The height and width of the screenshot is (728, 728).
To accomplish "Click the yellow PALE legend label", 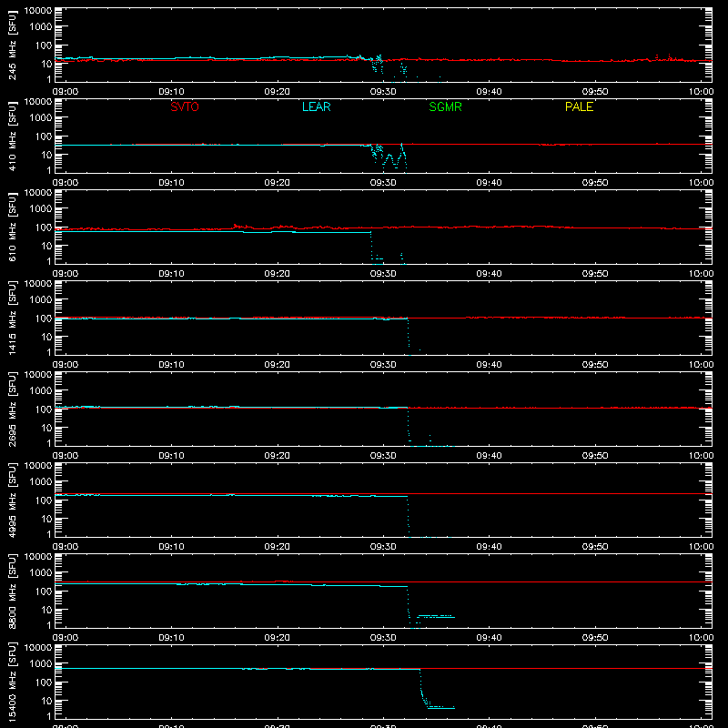I will tap(579, 106).
